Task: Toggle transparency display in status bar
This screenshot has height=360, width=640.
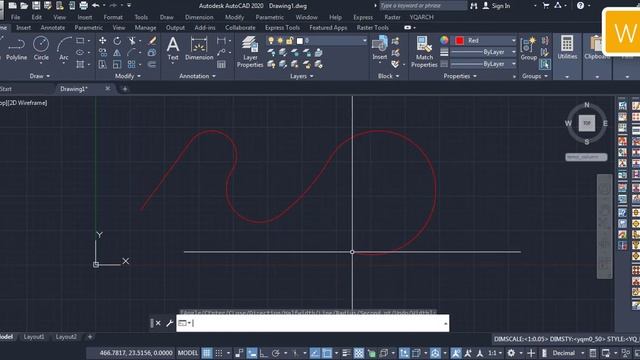Action: 359,353
